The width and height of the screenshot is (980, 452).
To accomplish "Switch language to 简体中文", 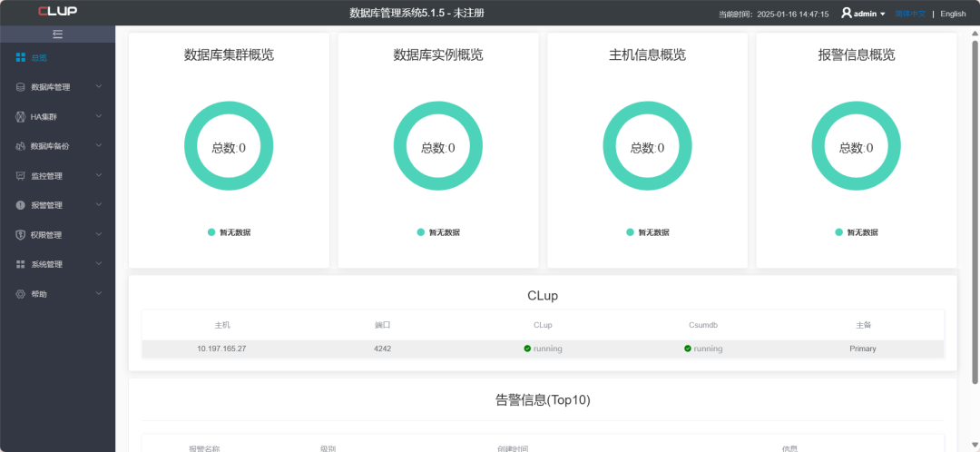I will [910, 14].
